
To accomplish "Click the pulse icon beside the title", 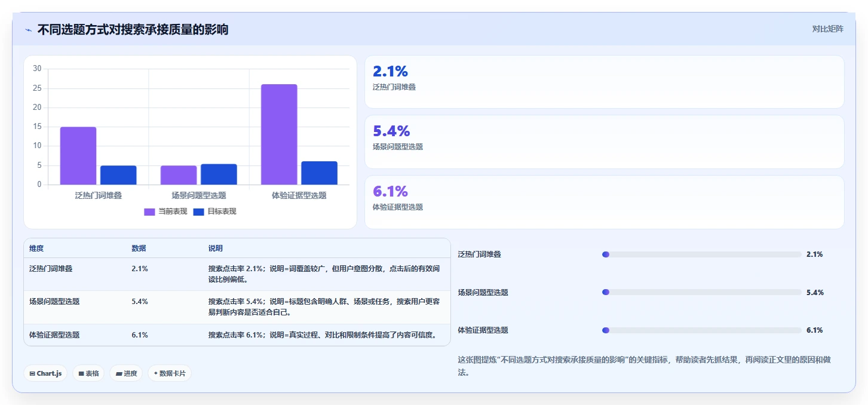I will [x=28, y=30].
